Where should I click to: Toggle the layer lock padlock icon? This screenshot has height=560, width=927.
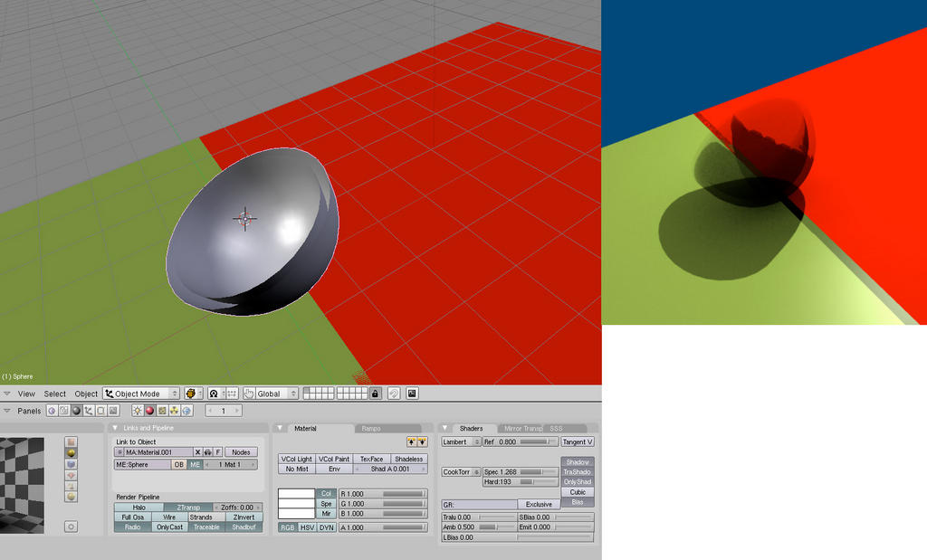(x=376, y=394)
